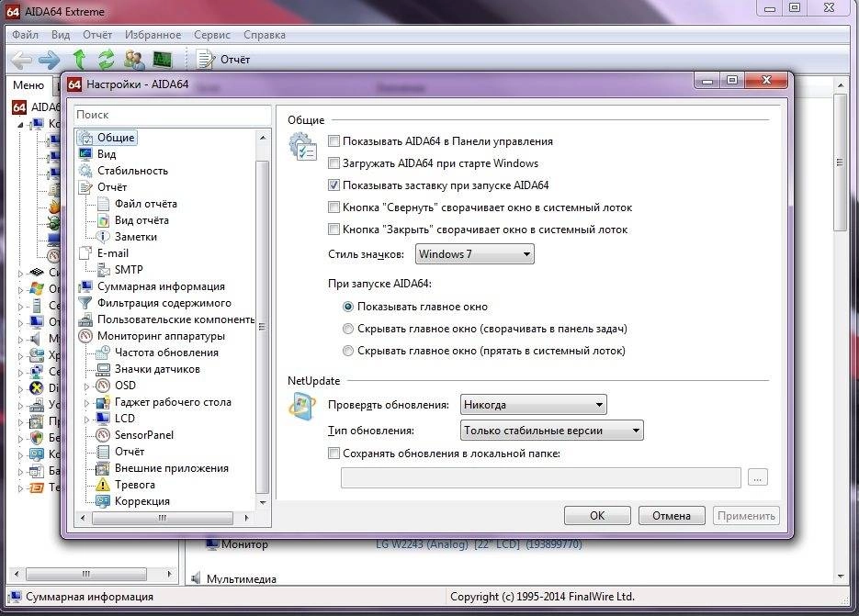Click the main window vertical scrollbar thumb

click(840, 162)
